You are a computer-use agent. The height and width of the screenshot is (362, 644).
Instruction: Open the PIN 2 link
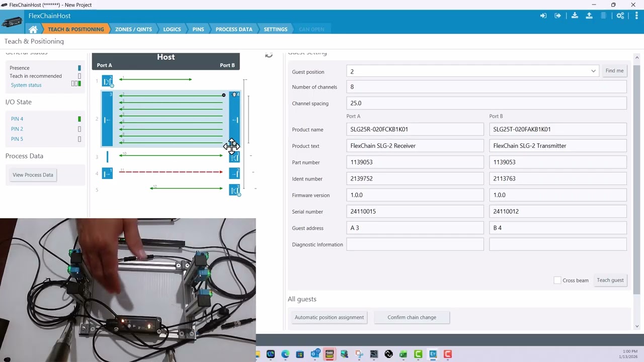click(x=17, y=129)
